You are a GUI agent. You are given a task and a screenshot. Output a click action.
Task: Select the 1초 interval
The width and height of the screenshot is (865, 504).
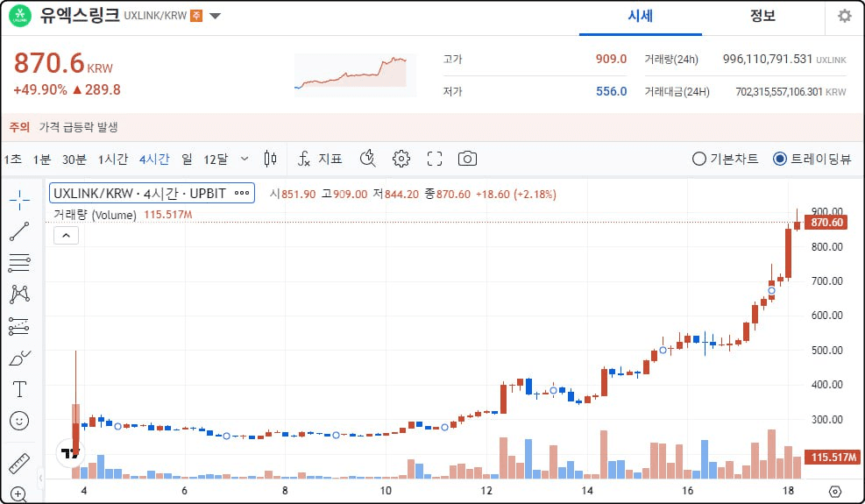[x=12, y=160]
